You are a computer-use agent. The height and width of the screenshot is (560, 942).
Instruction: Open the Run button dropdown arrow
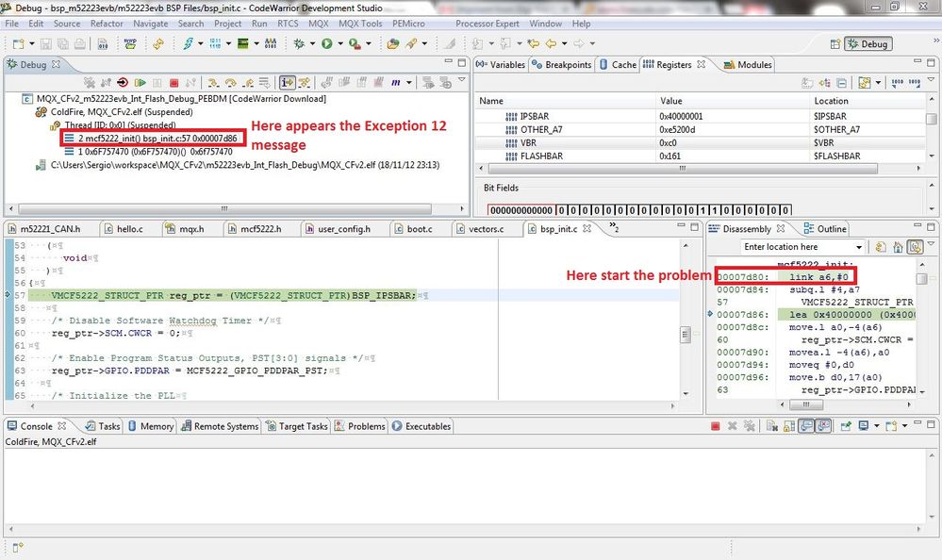click(x=340, y=43)
